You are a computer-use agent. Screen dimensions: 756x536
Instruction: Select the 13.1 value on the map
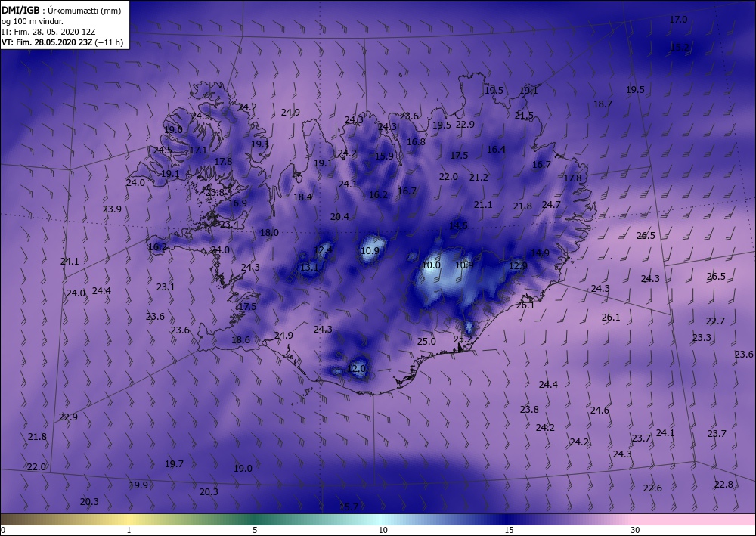pos(309,267)
